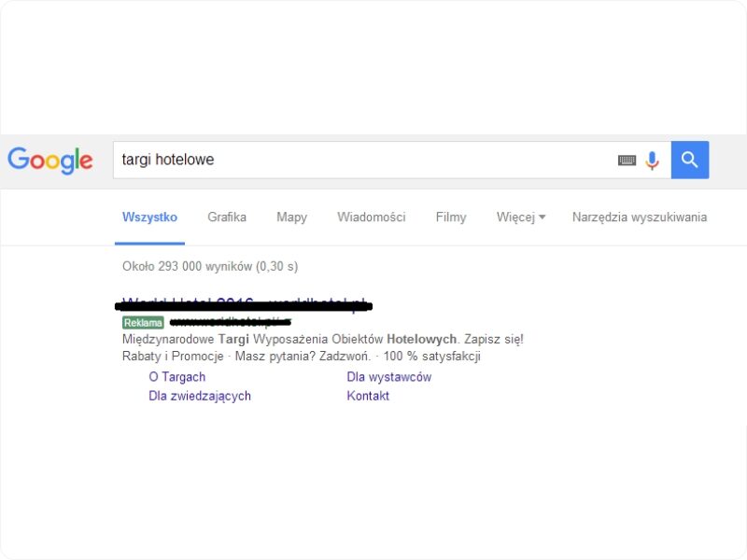Switch to the Grafika tab
The height and width of the screenshot is (560, 747).
coord(227,217)
